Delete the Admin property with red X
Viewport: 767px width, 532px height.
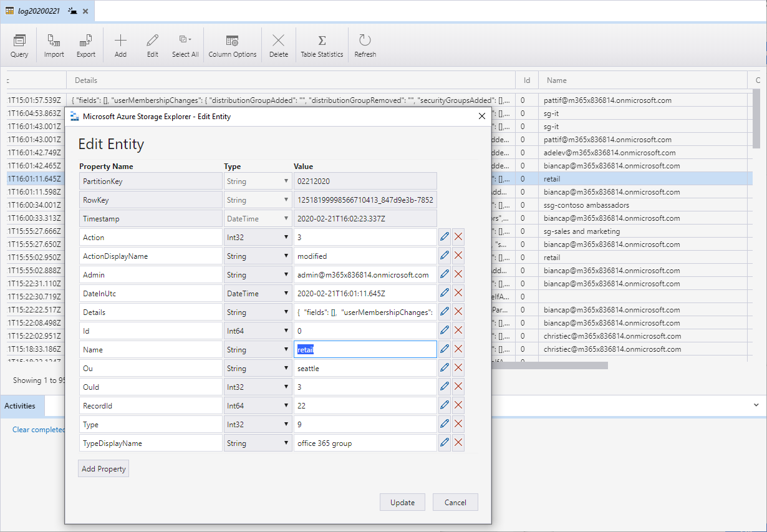click(x=458, y=274)
